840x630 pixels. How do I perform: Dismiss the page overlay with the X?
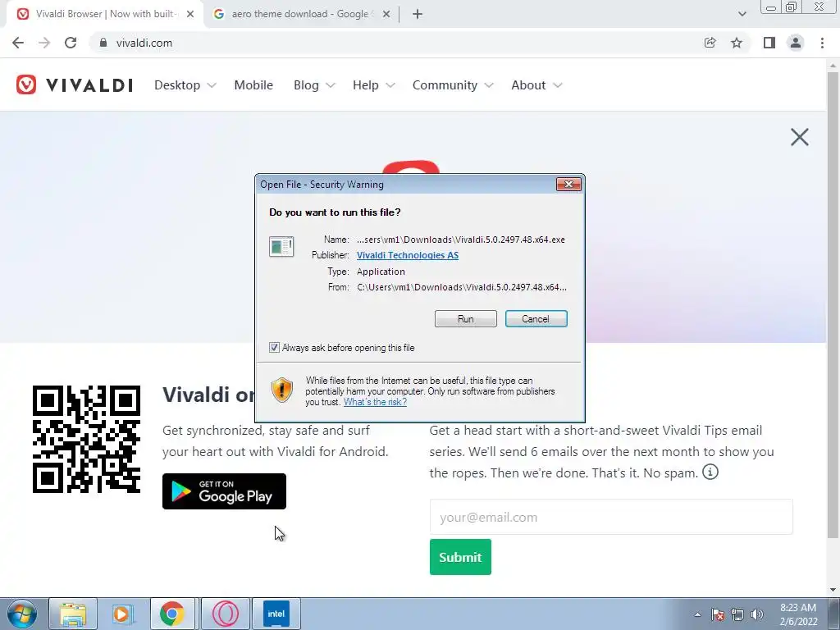coord(799,137)
